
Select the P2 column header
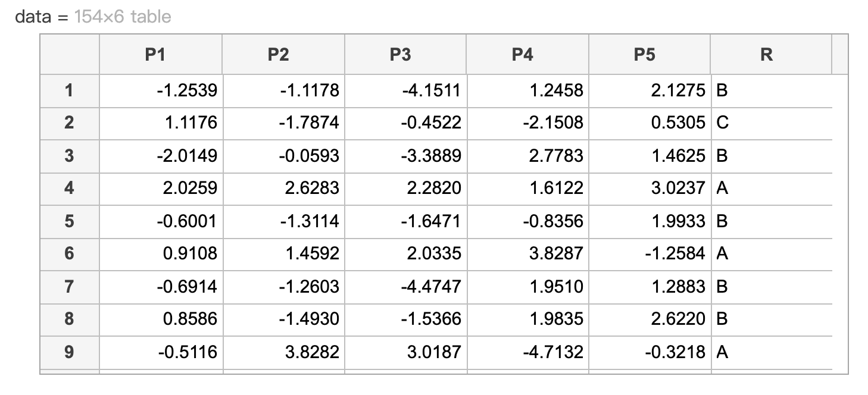click(283, 54)
